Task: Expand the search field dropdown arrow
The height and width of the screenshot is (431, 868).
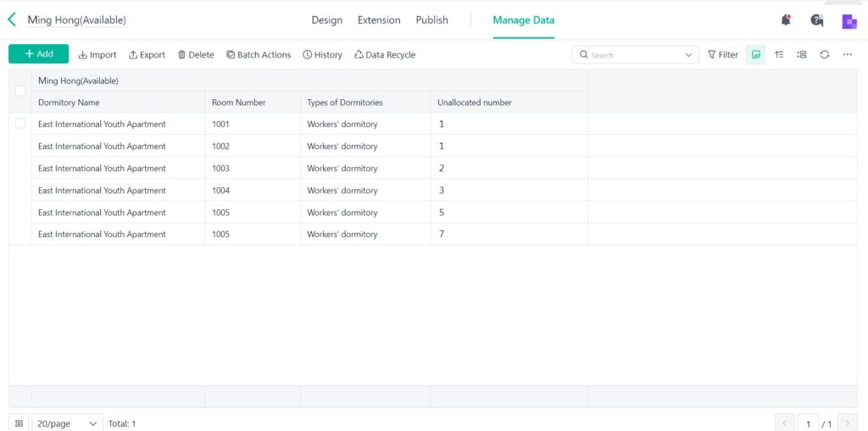Action: (x=688, y=55)
